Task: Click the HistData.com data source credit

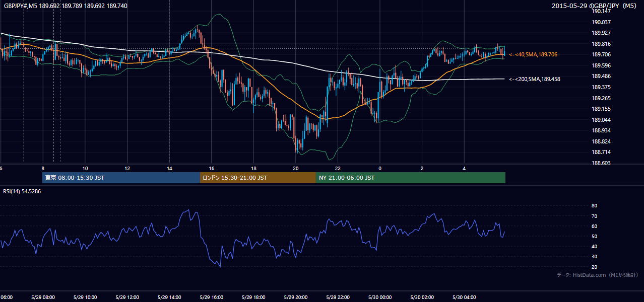Action: (x=598, y=275)
